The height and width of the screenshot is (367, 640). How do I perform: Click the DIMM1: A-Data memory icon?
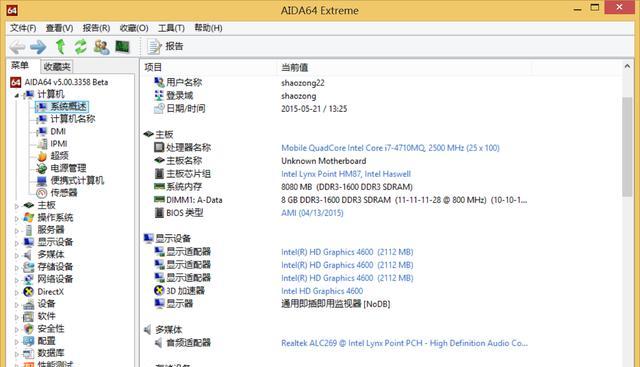tap(159, 200)
